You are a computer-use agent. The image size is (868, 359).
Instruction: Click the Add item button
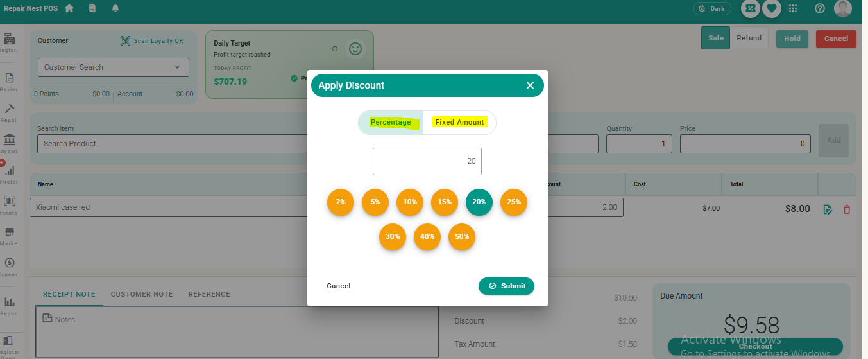(833, 140)
